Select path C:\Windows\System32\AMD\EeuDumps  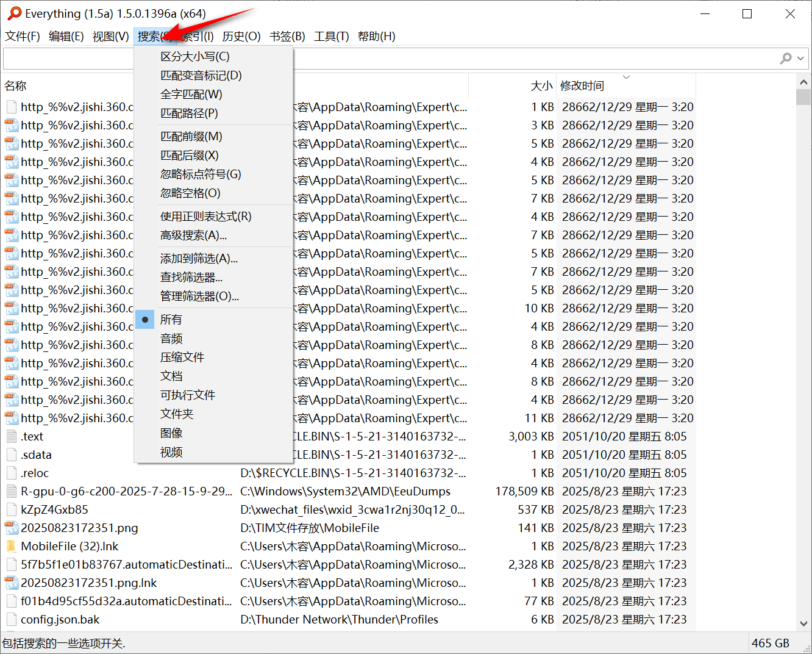(x=345, y=491)
